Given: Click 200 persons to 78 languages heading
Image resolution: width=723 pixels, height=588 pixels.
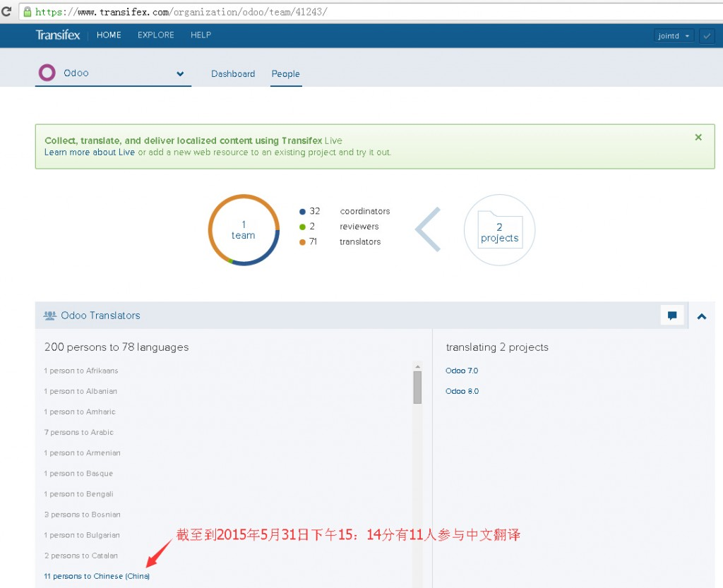Looking at the screenshot, I should point(116,347).
